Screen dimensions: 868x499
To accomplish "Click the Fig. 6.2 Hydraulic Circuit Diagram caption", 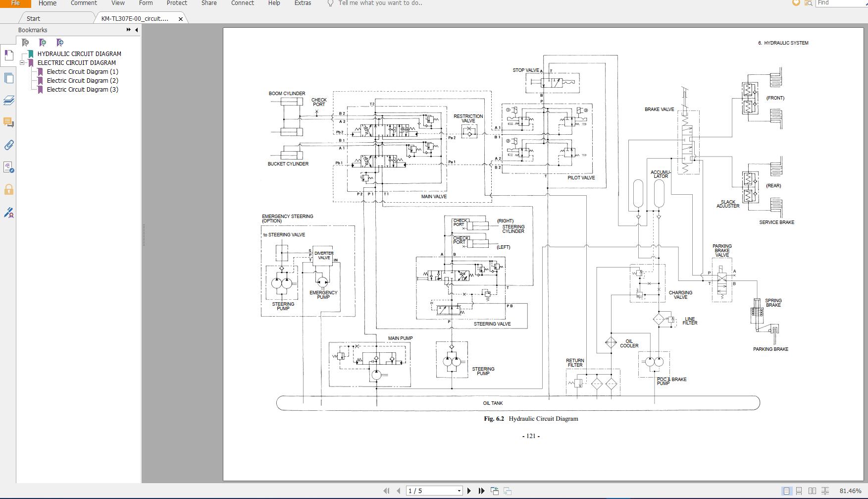I will (531, 419).
